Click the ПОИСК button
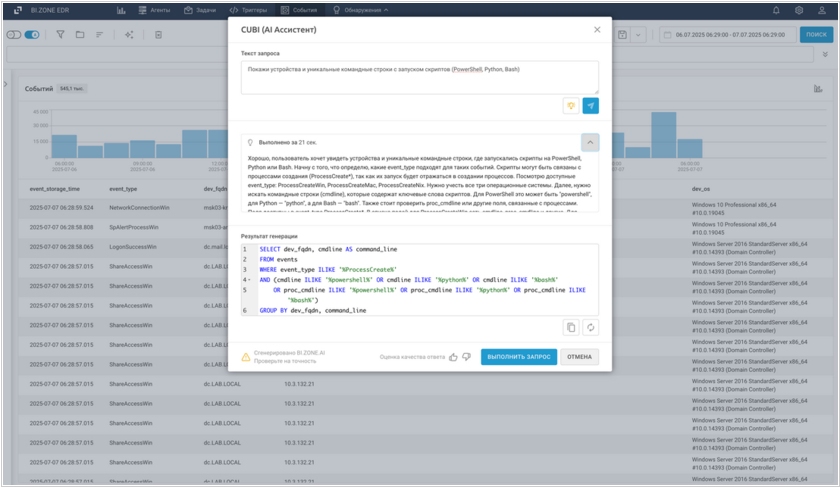840x487 pixels. [x=816, y=35]
